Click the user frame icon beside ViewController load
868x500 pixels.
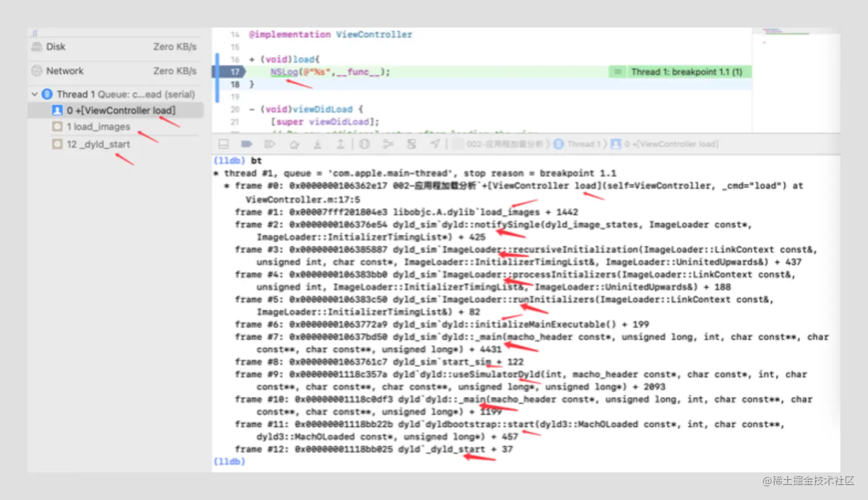pos(57,110)
